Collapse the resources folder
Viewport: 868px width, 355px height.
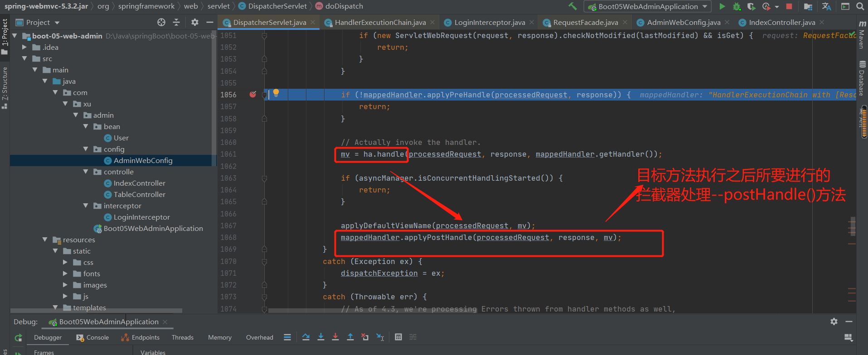[45, 240]
